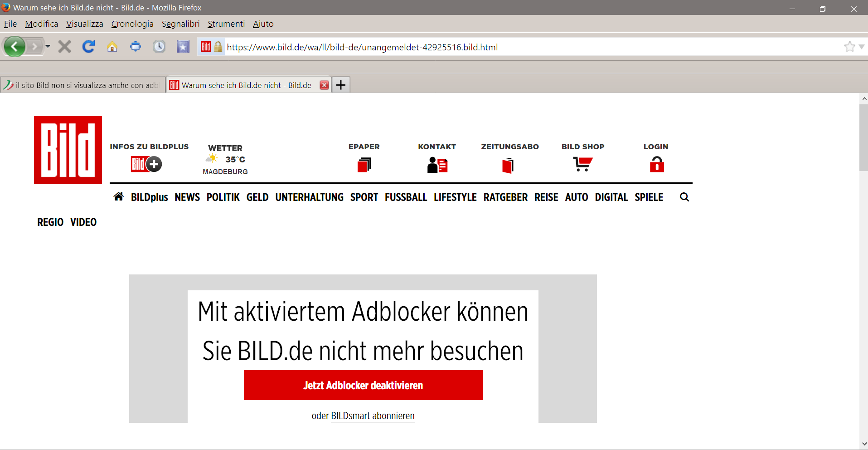Open the Aiuto menu

tap(263, 24)
